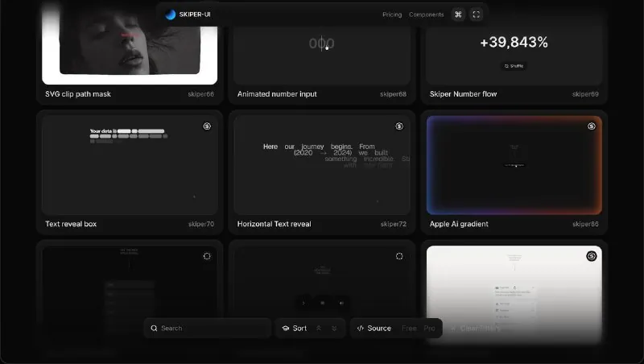Click the badge icon on Horizontal Text reveal card
Viewport: 644px width, 364px height.
399,126
